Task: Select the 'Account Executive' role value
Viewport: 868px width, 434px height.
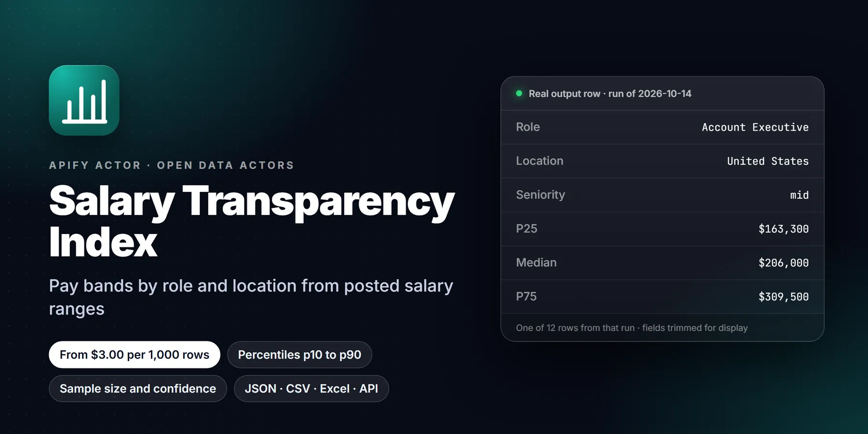Action: [x=755, y=127]
